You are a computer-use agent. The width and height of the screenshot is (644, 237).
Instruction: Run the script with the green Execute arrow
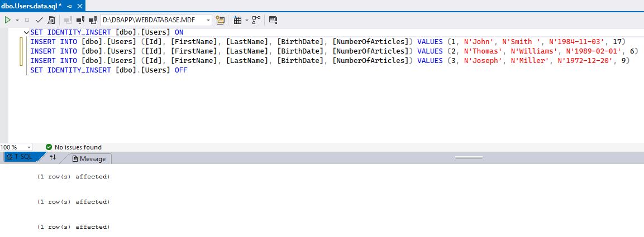(7, 20)
